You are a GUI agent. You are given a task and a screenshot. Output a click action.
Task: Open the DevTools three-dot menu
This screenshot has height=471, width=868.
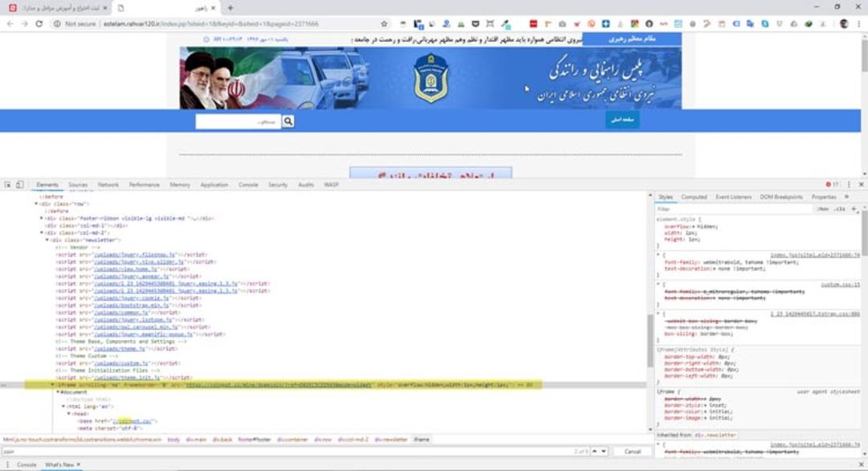pyautogui.click(x=849, y=185)
